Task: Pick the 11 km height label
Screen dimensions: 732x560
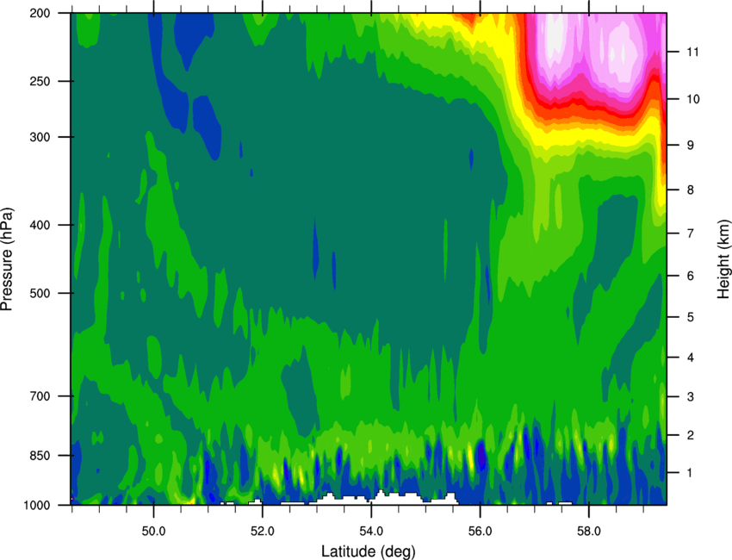Action: [692, 52]
